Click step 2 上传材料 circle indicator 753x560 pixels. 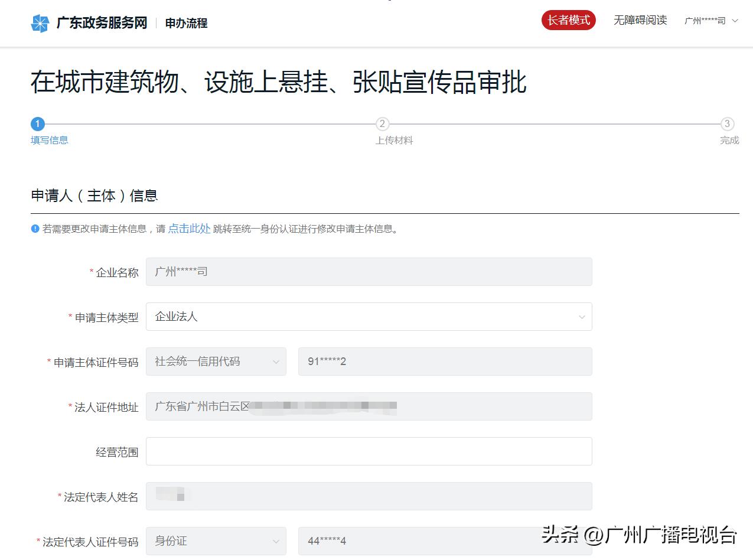(x=382, y=124)
